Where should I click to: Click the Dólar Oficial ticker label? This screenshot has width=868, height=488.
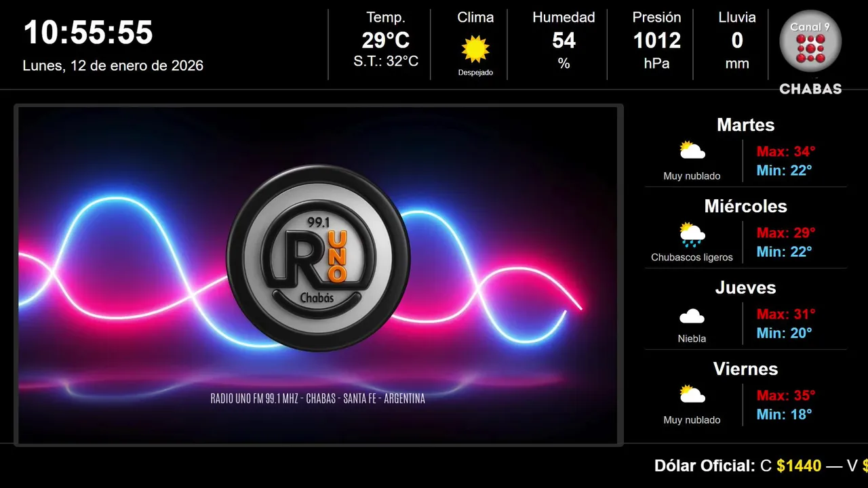pos(705,466)
